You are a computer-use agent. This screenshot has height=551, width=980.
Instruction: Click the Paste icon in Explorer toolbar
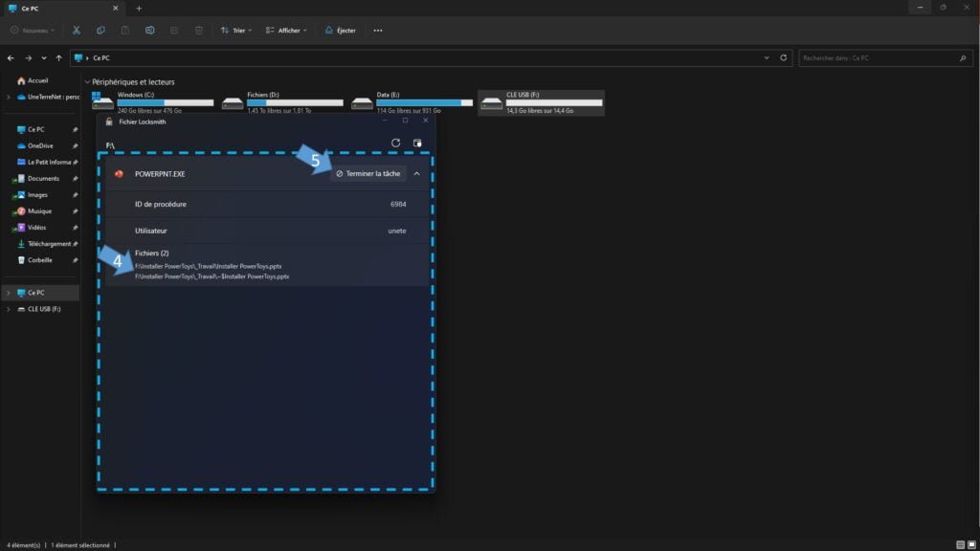coord(125,30)
